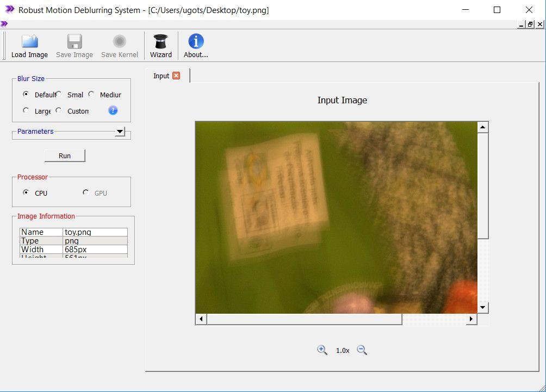The width and height of the screenshot is (546, 392).
Task: Click the vertical scrollbar thumb
Action: tap(482, 185)
